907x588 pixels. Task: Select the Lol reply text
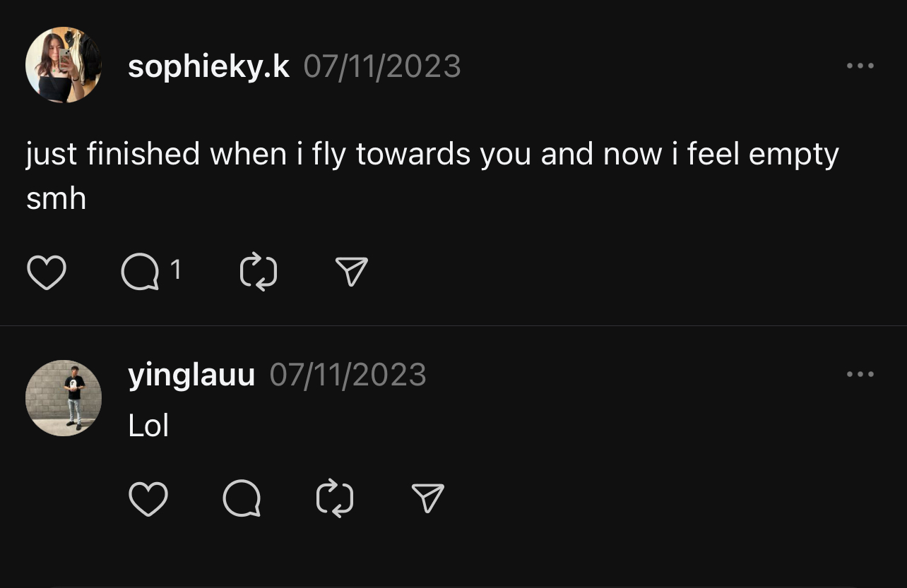tap(148, 426)
